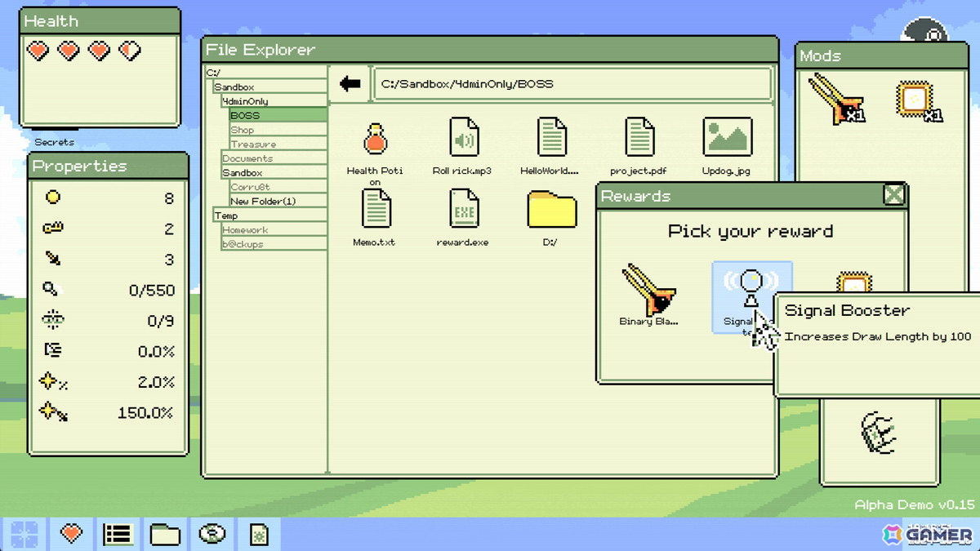Close the Rewards window
Image resolution: width=980 pixels, height=551 pixels.
(x=894, y=195)
